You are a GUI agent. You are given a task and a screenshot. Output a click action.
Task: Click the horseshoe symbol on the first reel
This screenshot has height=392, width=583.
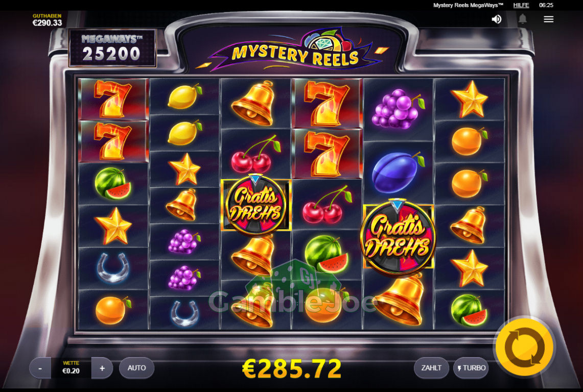click(113, 268)
